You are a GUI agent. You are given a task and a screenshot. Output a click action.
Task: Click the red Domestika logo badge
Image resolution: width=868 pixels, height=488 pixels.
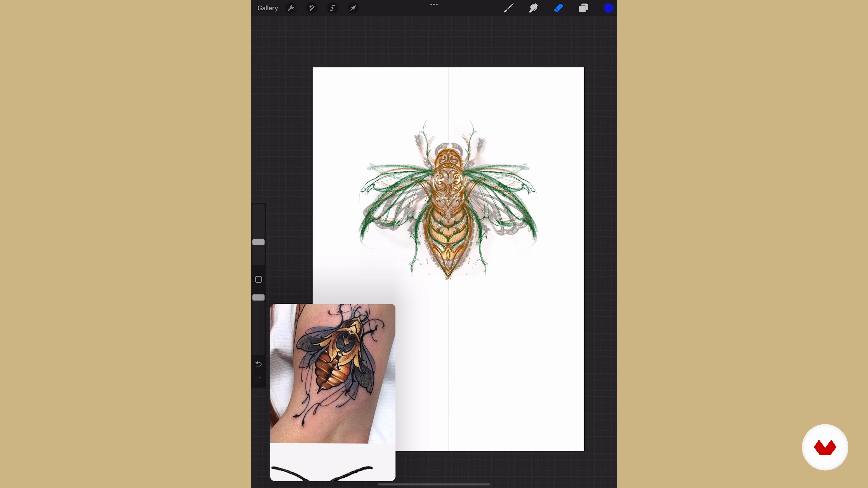[x=825, y=447]
